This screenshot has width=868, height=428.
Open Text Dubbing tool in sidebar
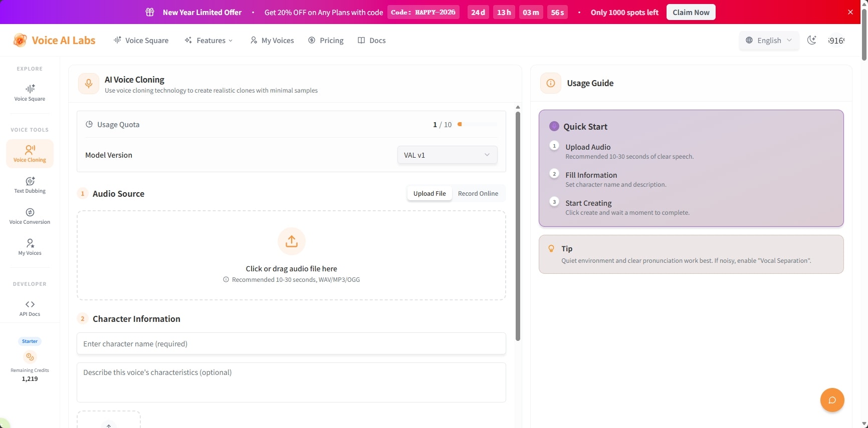[x=30, y=185]
